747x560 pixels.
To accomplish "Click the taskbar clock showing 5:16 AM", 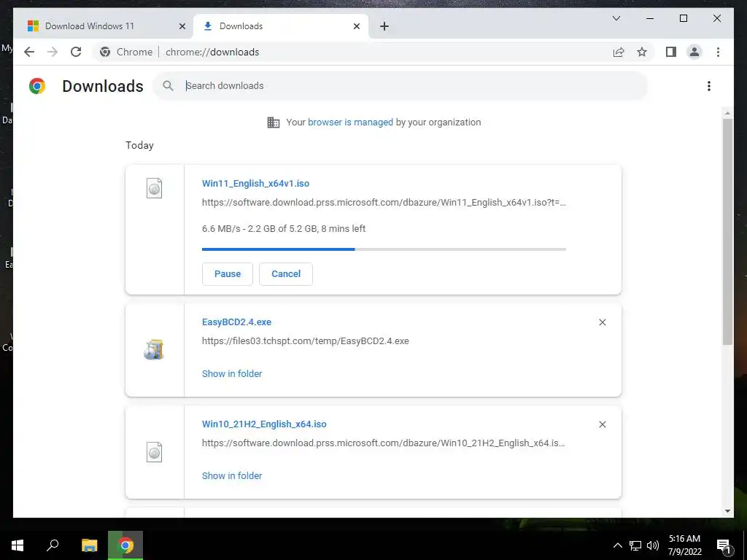I will coord(684,545).
